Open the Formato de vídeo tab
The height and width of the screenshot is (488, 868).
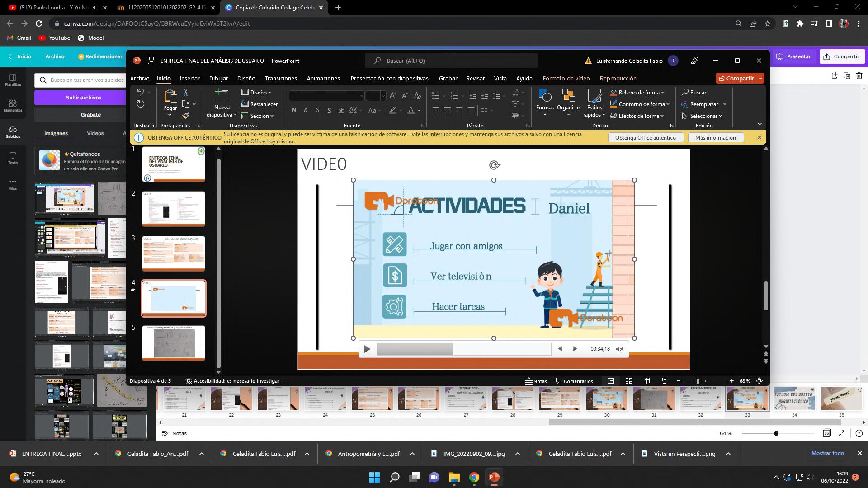(x=566, y=78)
